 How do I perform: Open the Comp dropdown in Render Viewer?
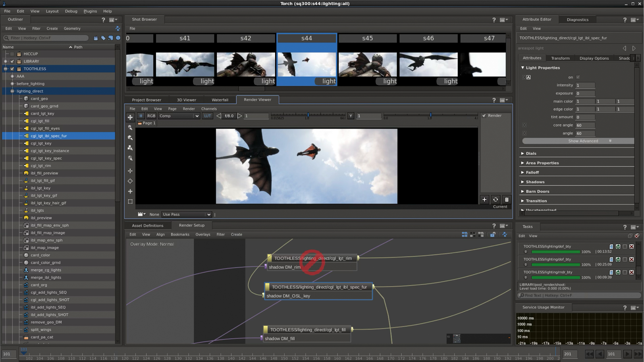point(179,116)
